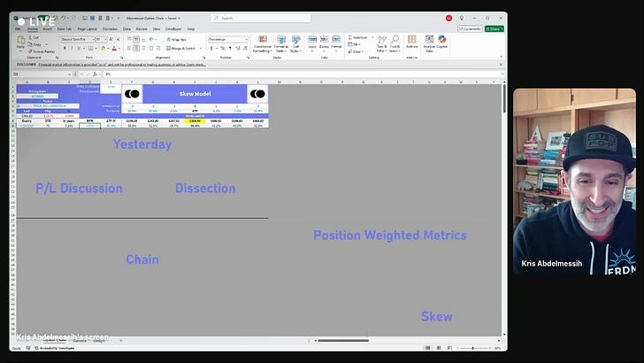Toggle Wrap Text on the cell
This screenshot has height=363, width=644.
(177, 40)
